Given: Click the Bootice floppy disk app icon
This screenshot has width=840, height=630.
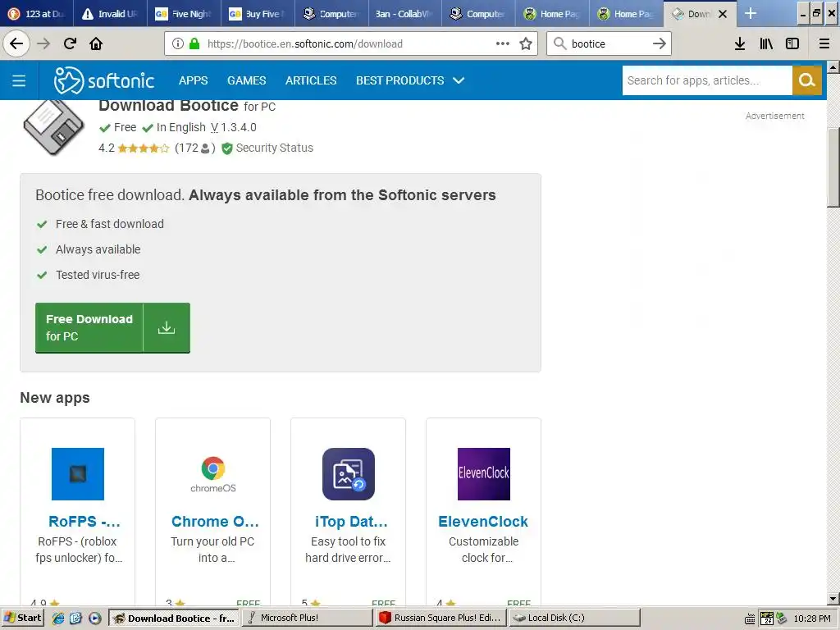Looking at the screenshot, I should coord(53,127).
